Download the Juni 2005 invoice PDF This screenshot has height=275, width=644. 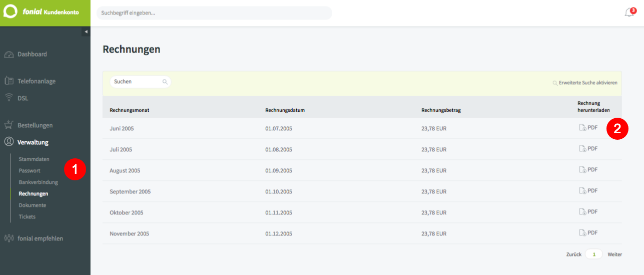588,128
